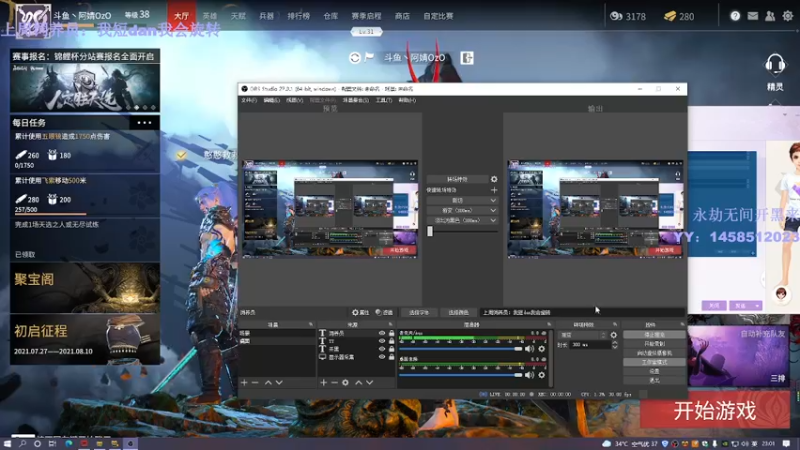Hide the 饲养员 text source via eye icon
The width and height of the screenshot is (800, 450).
point(382,333)
